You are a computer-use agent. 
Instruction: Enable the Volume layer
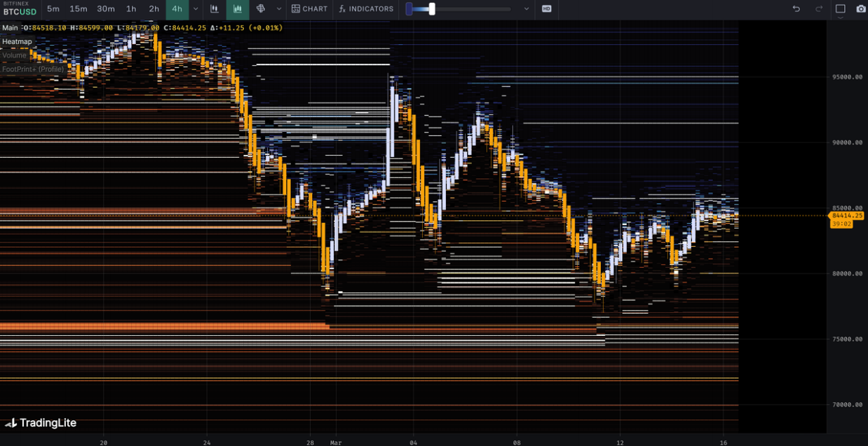14,55
